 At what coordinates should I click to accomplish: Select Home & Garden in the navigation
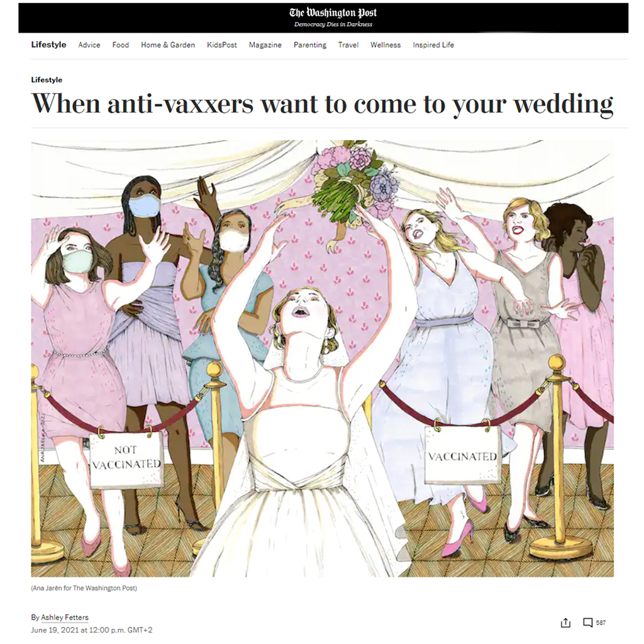[x=167, y=45]
